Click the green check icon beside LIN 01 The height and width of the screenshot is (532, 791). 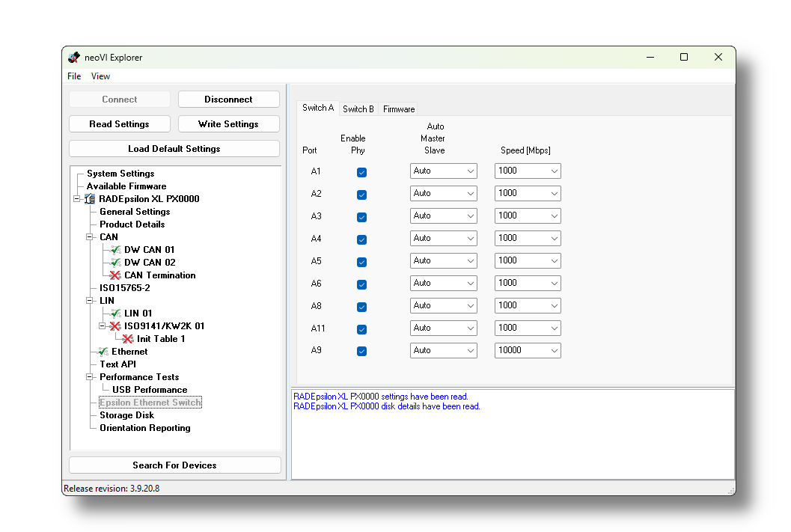click(115, 314)
